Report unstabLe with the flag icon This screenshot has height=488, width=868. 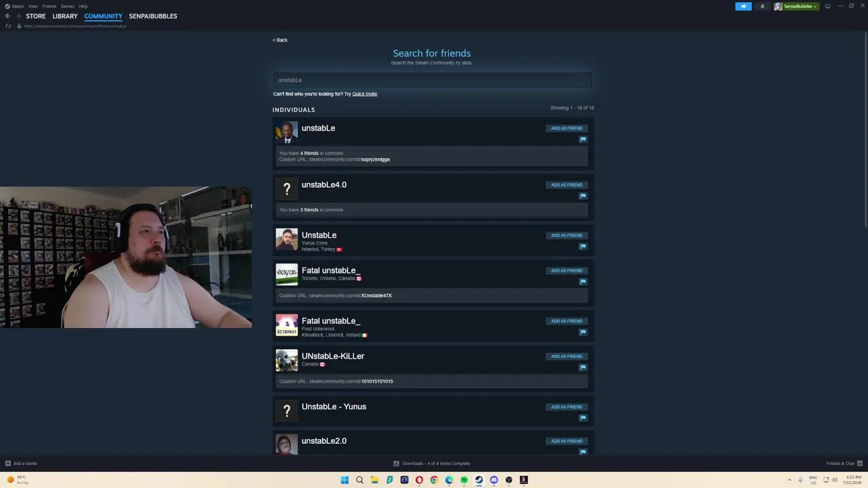pyautogui.click(x=583, y=139)
